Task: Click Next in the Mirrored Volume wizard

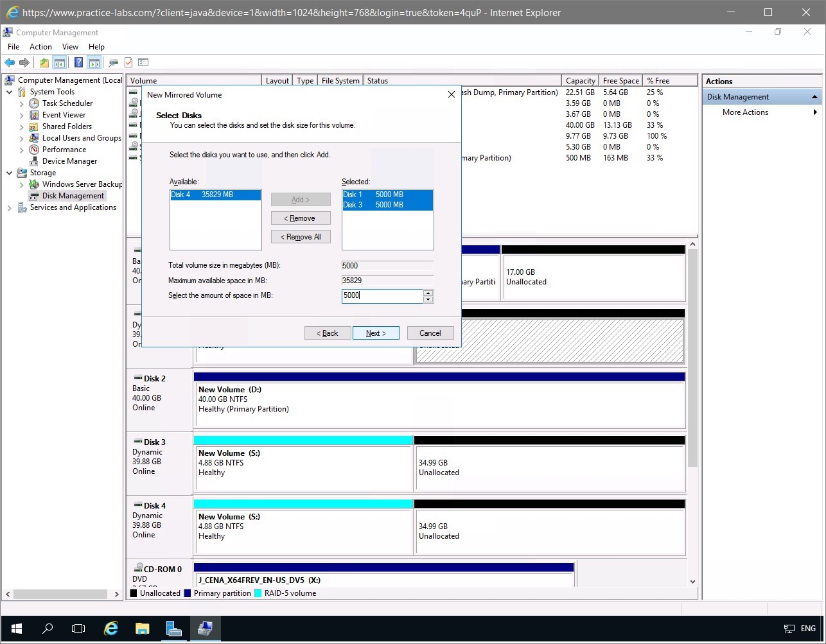Action: [x=376, y=333]
